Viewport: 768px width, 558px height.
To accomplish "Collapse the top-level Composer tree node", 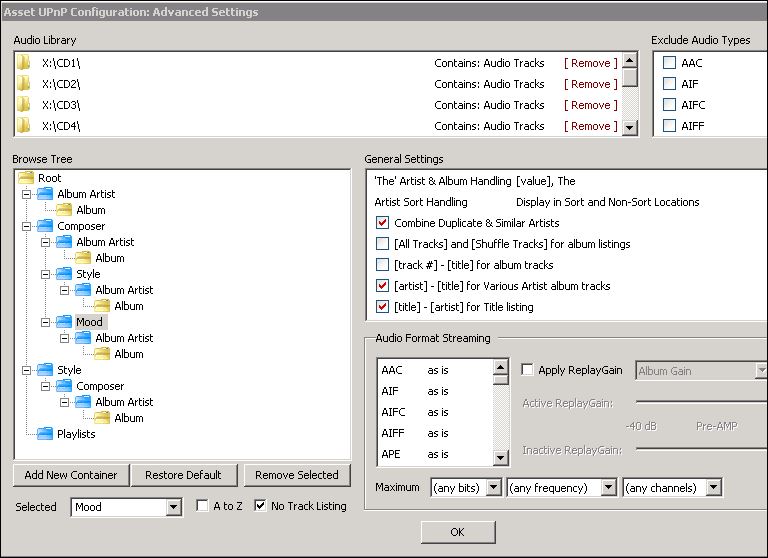I will pyautogui.click(x=24, y=226).
